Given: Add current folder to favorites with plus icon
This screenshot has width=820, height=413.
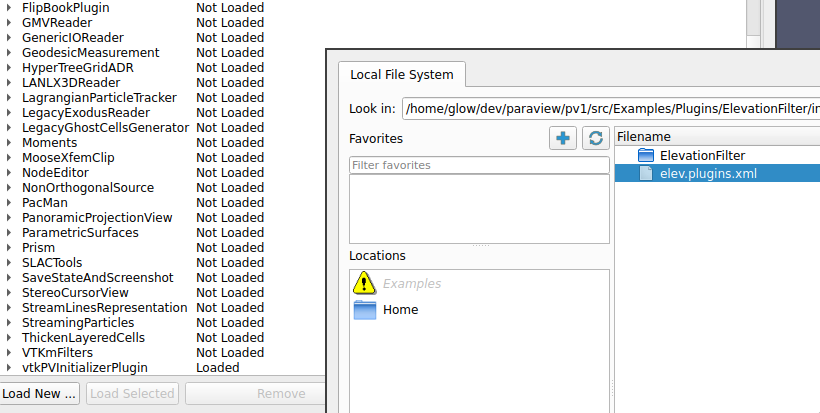Looking at the screenshot, I should [563, 138].
